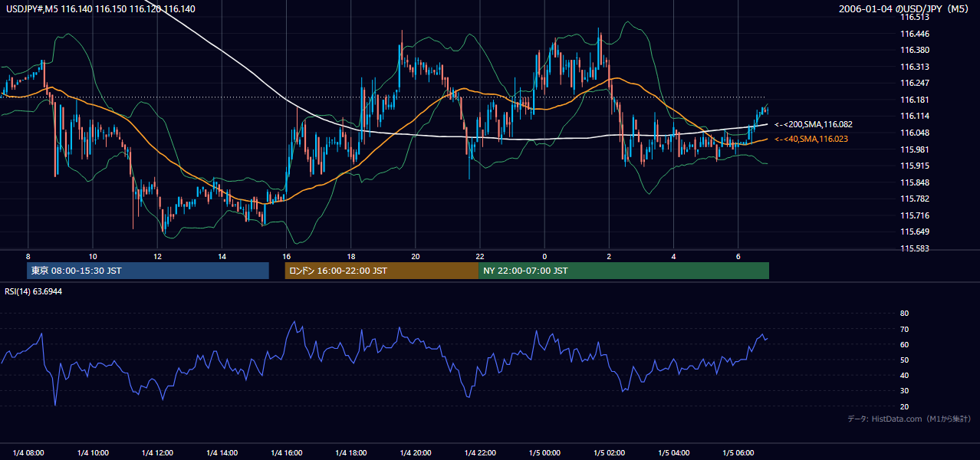
Task: Click hour label 16 on the price chart's time axis
Action: [x=286, y=256]
